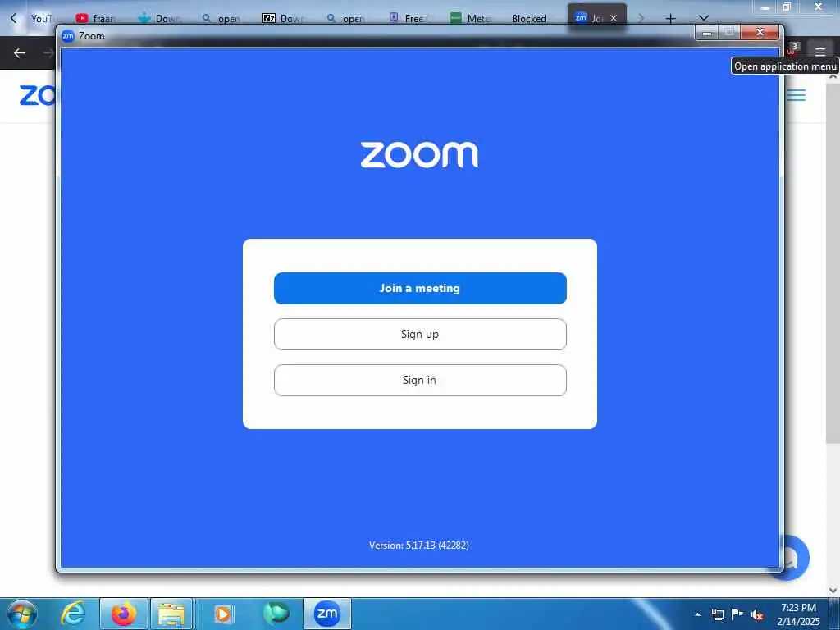Click the muted volume tray icon
The width and height of the screenshot is (840, 630).
tap(757, 615)
